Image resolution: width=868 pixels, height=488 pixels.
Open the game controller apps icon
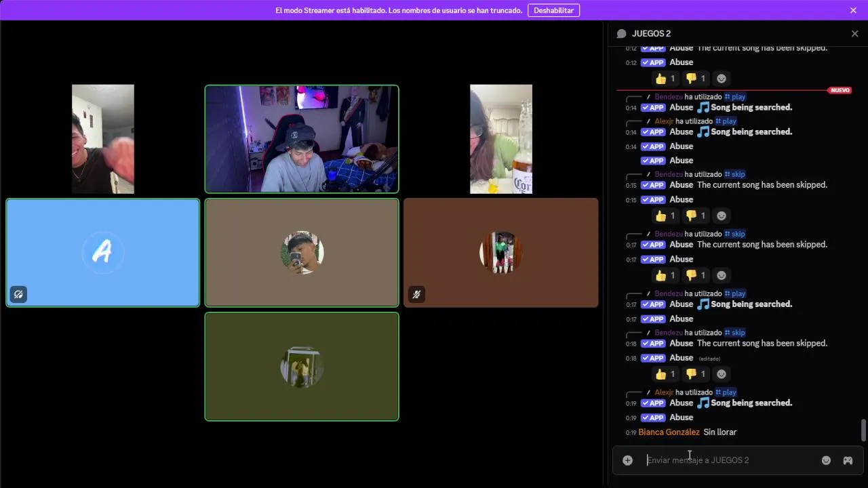point(848,460)
